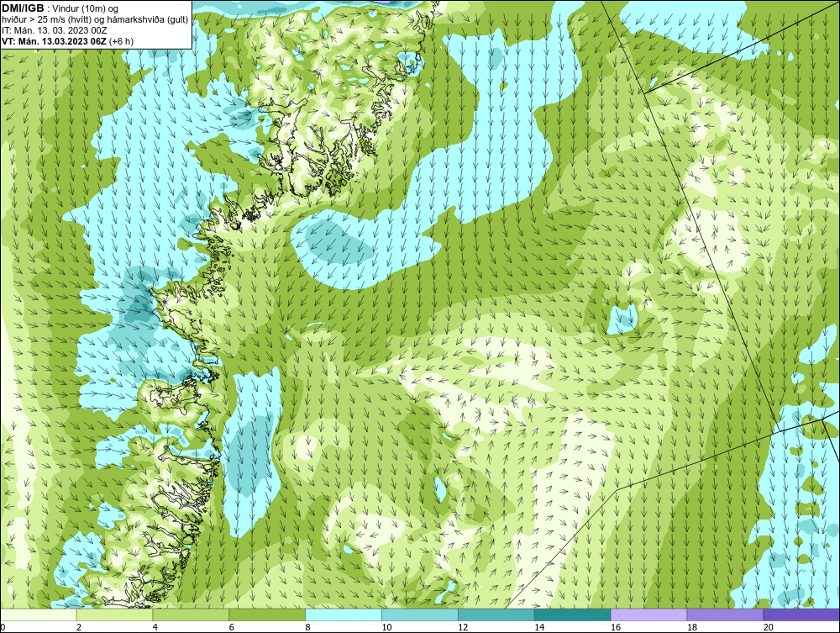Click the scale label '20'
The width and height of the screenshot is (840, 633).
(x=769, y=627)
